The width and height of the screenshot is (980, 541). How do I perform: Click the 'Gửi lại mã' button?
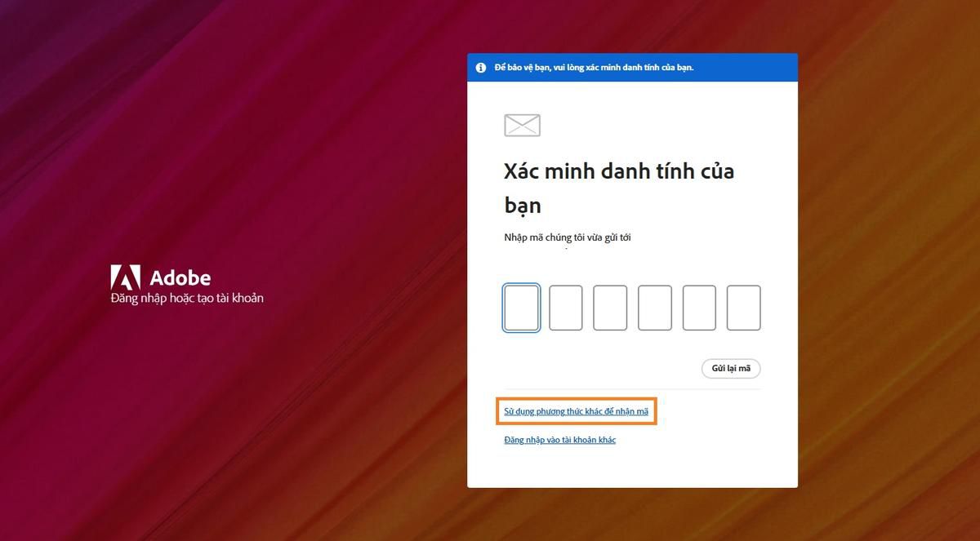[x=730, y=368]
